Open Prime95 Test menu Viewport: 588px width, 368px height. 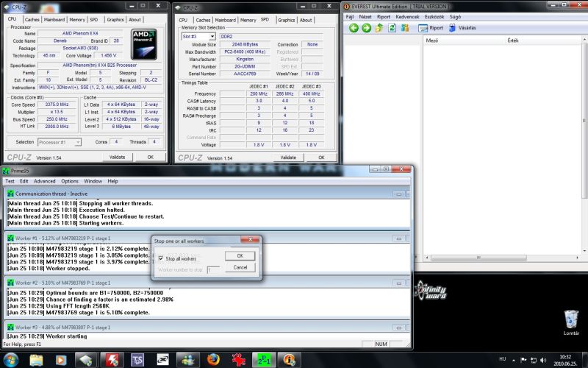[x=10, y=181]
